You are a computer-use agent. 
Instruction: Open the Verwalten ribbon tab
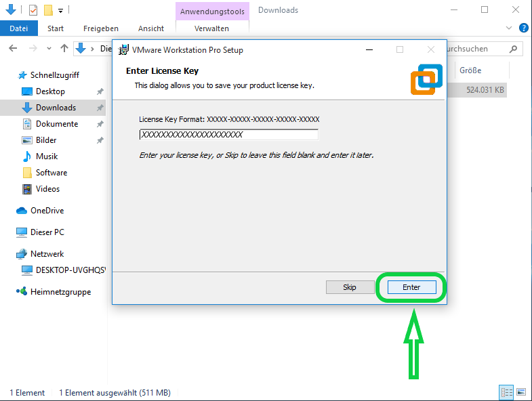click(211, 28)
